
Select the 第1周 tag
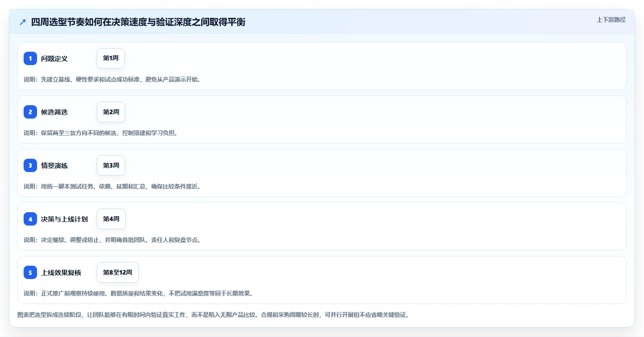[x=111, y=58]
